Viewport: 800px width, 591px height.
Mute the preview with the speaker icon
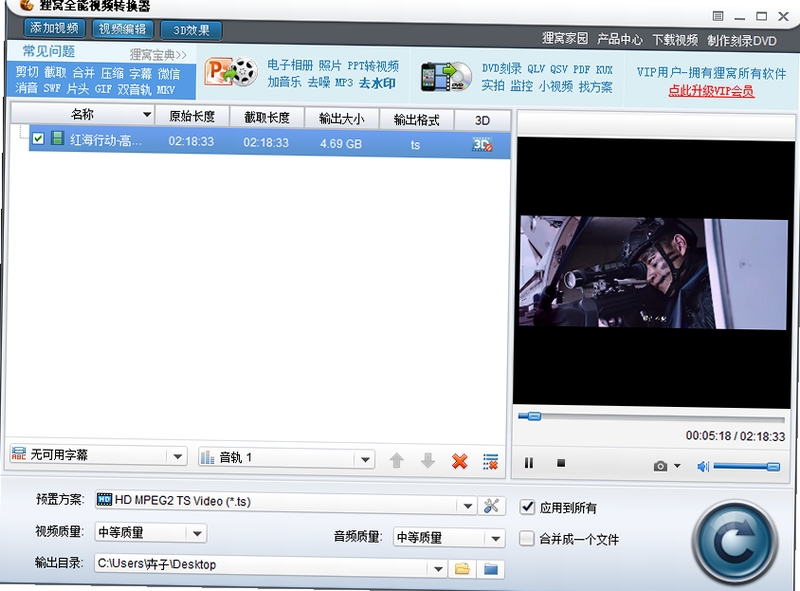703,466
